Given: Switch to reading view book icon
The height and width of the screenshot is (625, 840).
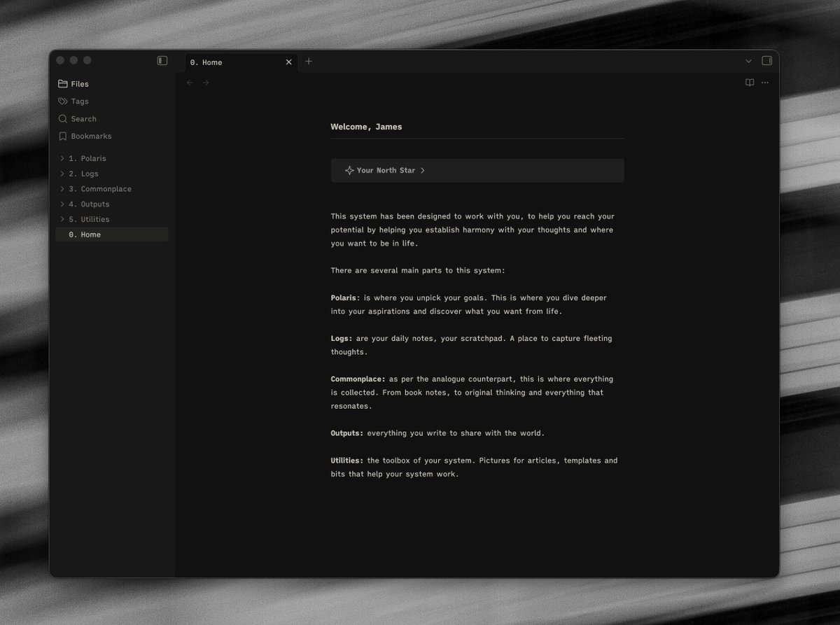Looking at the screenshot, I should (750, 83).
